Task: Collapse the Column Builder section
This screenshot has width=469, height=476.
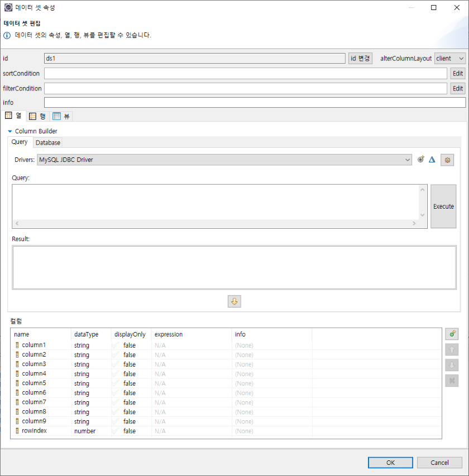Action: [10, 132]
